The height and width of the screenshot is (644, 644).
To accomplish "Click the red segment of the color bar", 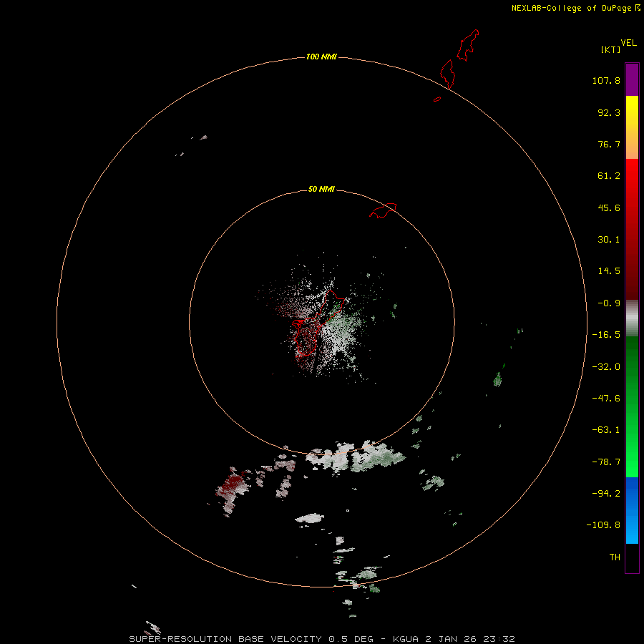I will pyautogui.click(x=632, y=229).
